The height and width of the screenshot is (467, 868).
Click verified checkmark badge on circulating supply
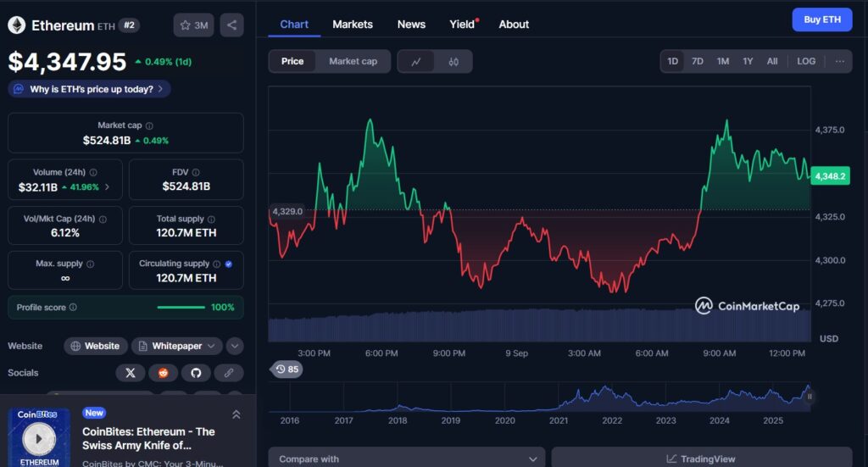click(229, 264)
